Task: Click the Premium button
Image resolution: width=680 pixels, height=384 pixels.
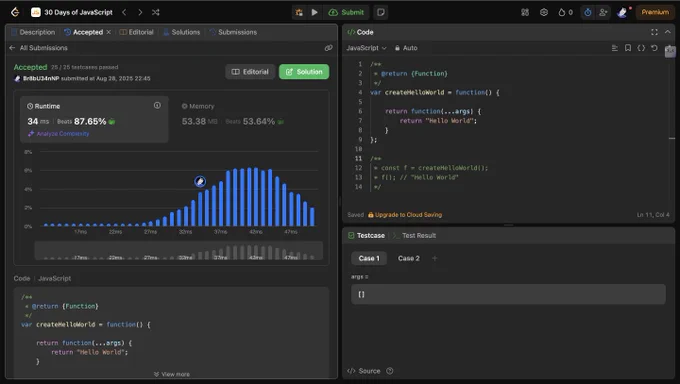Action: (x=655, y=12)
